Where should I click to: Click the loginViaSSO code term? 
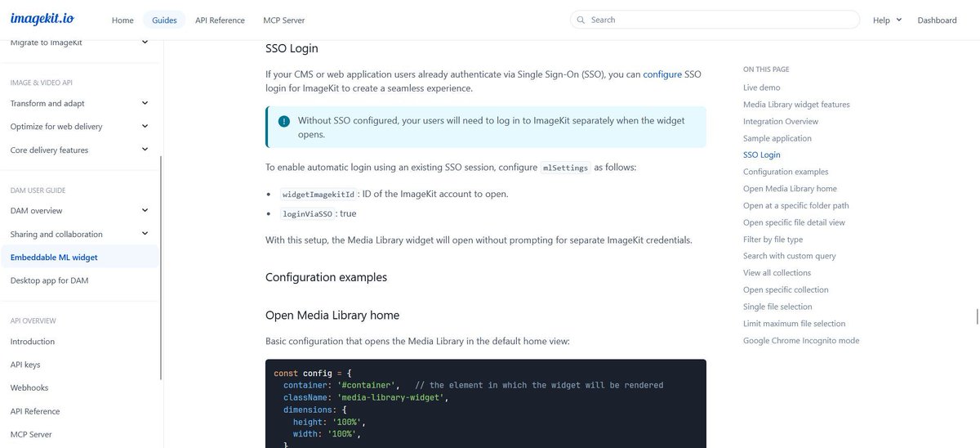[307, 214]
